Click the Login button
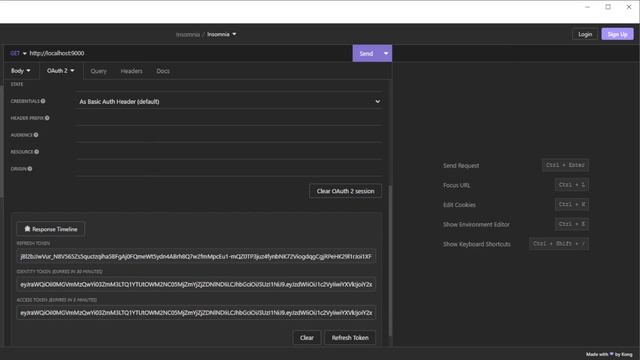This screenshot has width=640, height=360. pyautogui.click(x=585, y=34)
